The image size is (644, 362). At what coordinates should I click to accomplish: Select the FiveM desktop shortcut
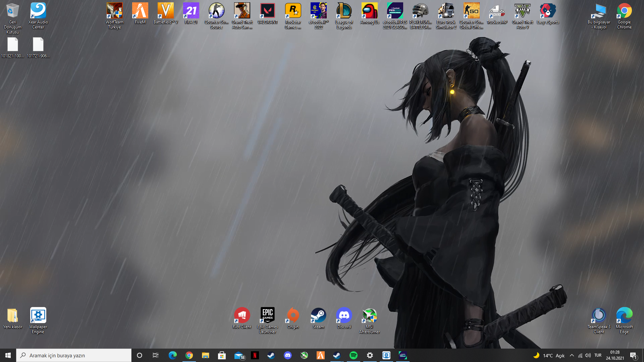click(140, 13)
